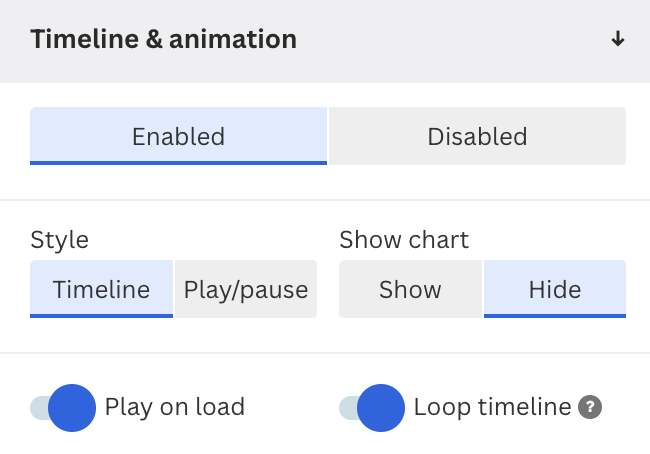Click the Timeline & animation header title
Image resolution: width=650 pixels, height=454 pixels.
coord(163,39)
